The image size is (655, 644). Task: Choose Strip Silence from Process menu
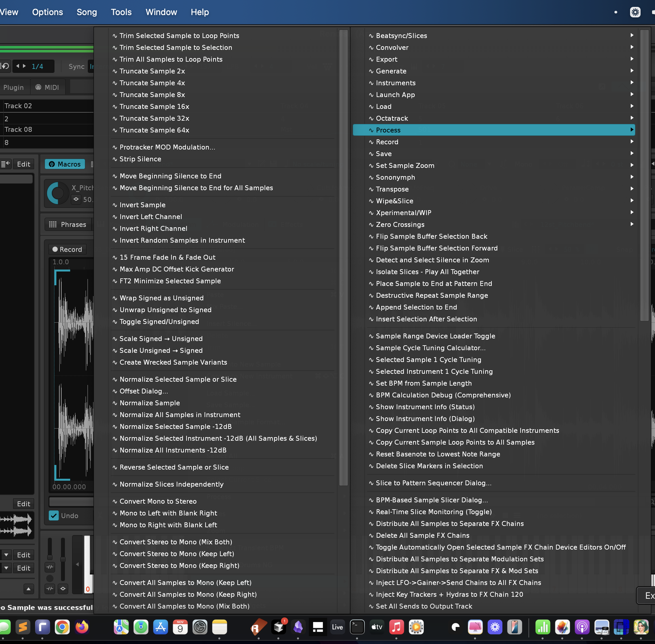(x=140, y=159)
